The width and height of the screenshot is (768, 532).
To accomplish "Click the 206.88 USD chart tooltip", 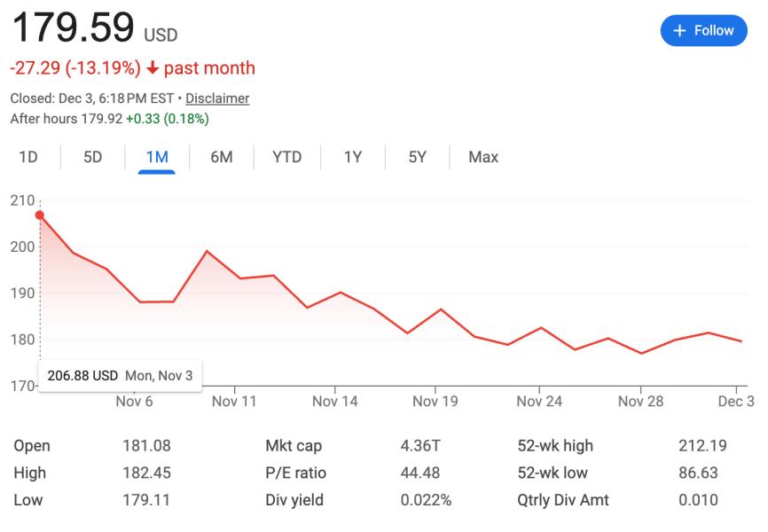I will (120, 375).
